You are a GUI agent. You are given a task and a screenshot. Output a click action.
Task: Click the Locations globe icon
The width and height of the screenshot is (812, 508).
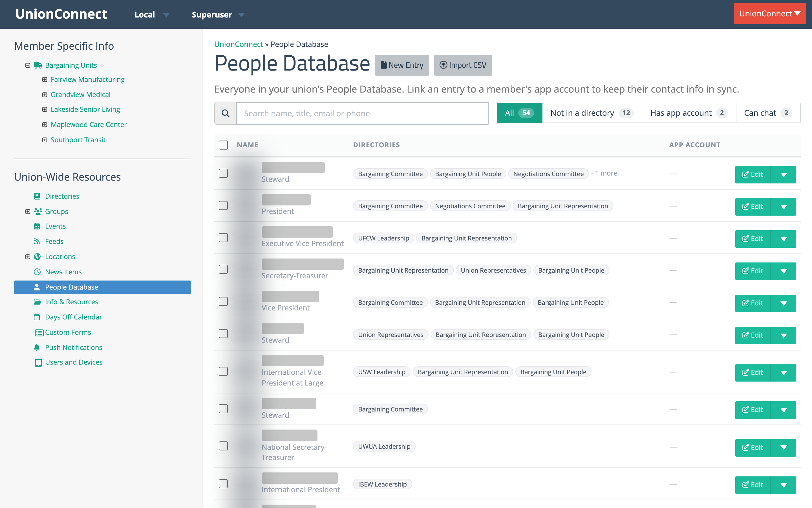pos(37,257)
